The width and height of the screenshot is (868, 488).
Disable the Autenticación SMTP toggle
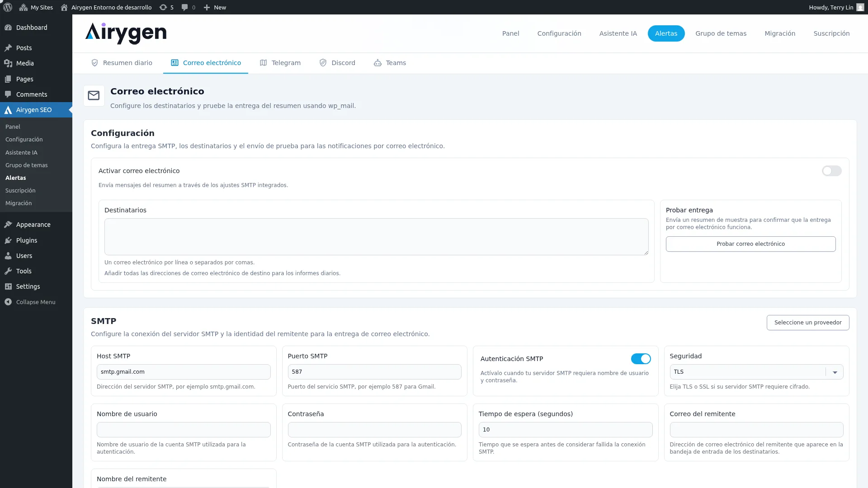(641, 359)
